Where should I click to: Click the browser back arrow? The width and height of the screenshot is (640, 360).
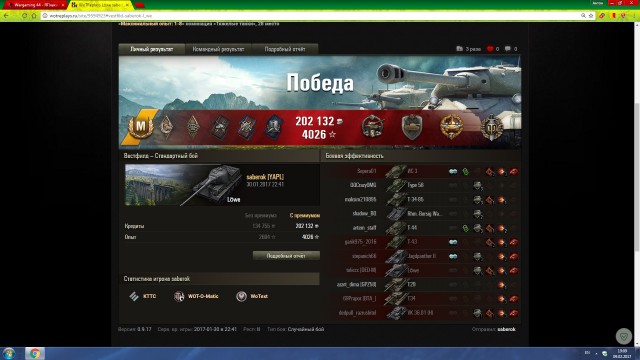[6, 16]
